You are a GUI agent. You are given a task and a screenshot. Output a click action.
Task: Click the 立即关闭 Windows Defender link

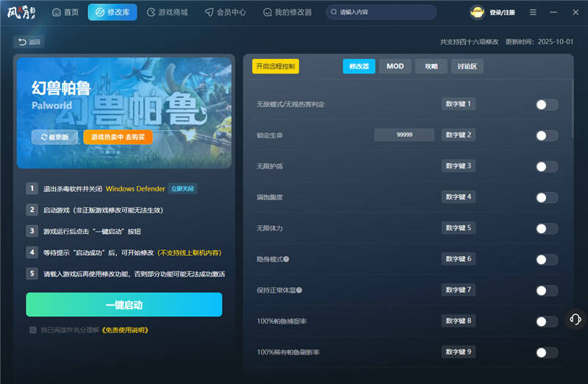pos(182,189)
